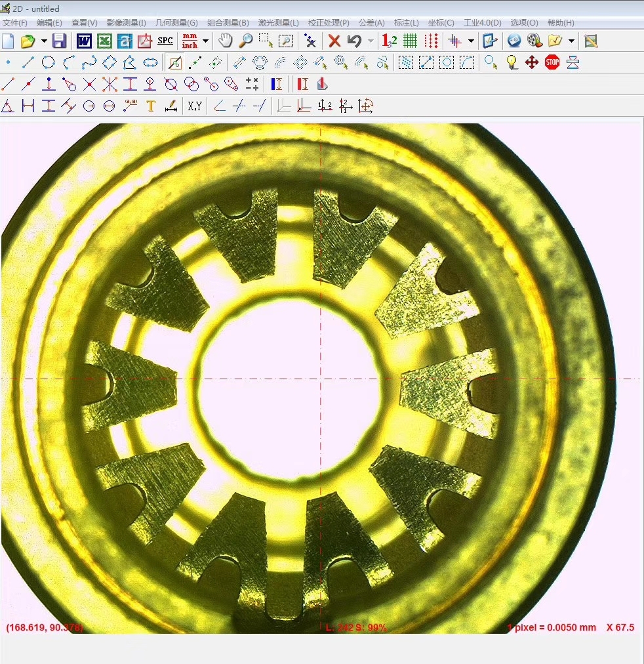Toggle the green grid display
644x664 pixels.
[x=410, y=41]
